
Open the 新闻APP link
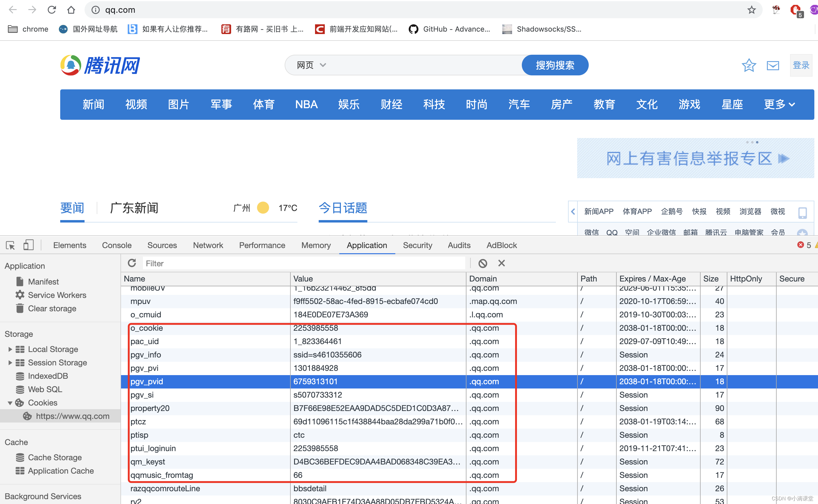pos(598,211)
